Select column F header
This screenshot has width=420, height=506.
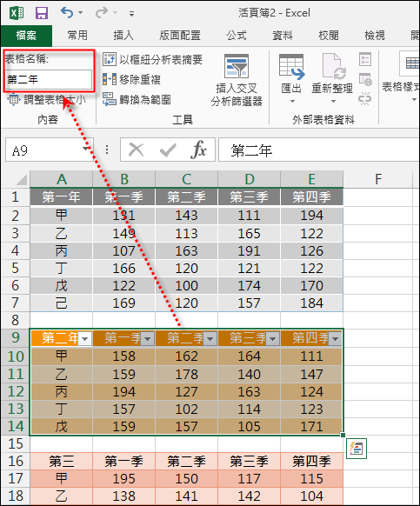(378, 179)
